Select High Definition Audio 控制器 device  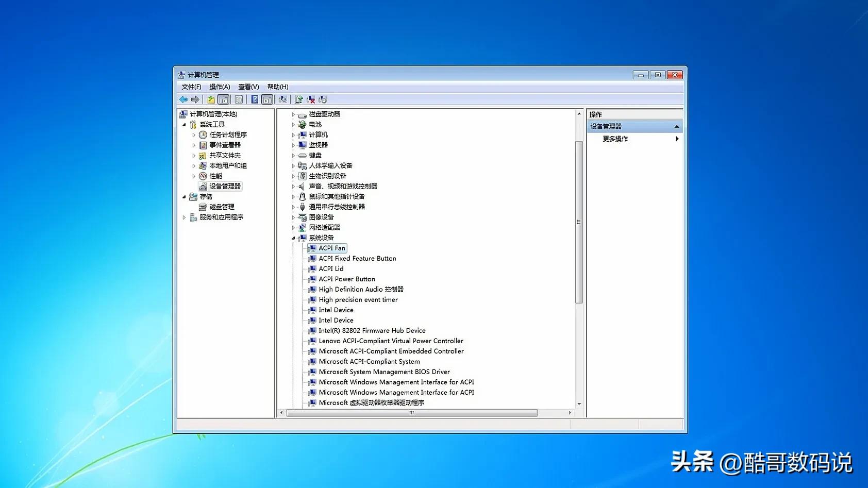[x=361, y=289]
